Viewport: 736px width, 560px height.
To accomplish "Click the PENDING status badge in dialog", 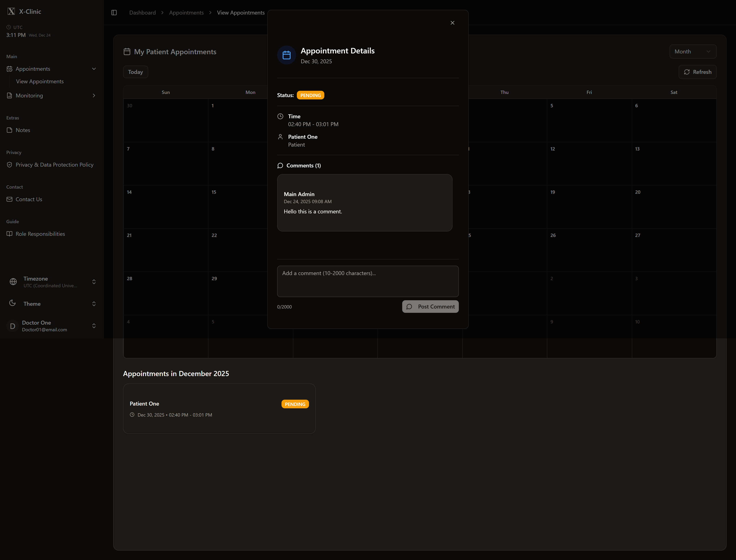I will 310,95.
